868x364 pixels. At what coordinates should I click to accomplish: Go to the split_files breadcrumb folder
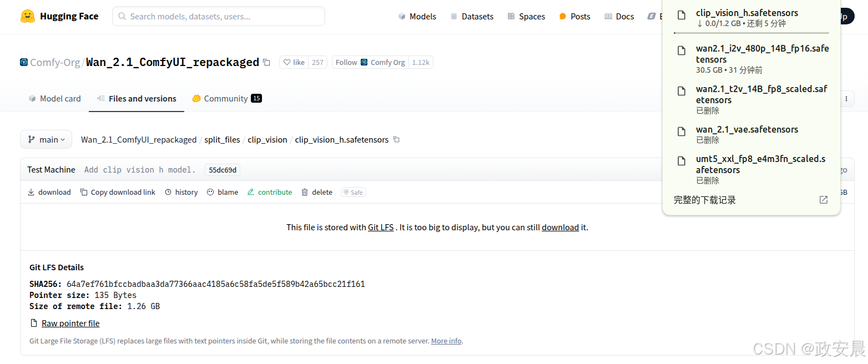[222, 140]
